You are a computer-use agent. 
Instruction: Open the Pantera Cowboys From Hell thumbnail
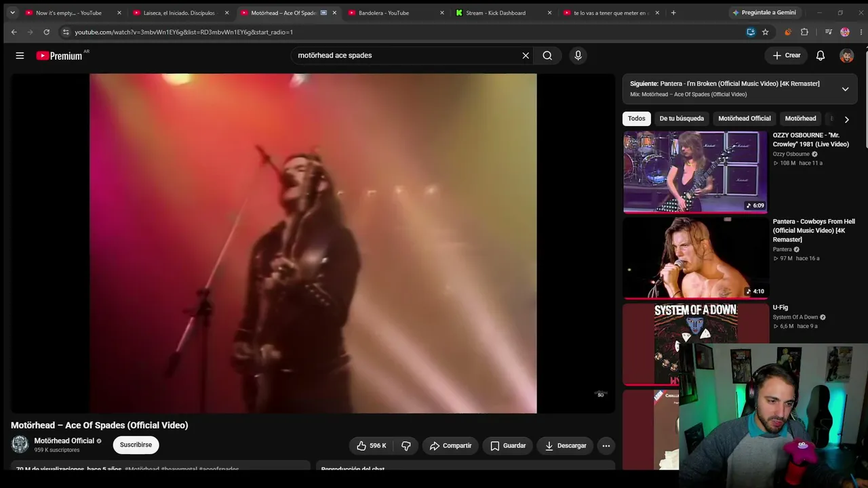click(x=695, y=258)
